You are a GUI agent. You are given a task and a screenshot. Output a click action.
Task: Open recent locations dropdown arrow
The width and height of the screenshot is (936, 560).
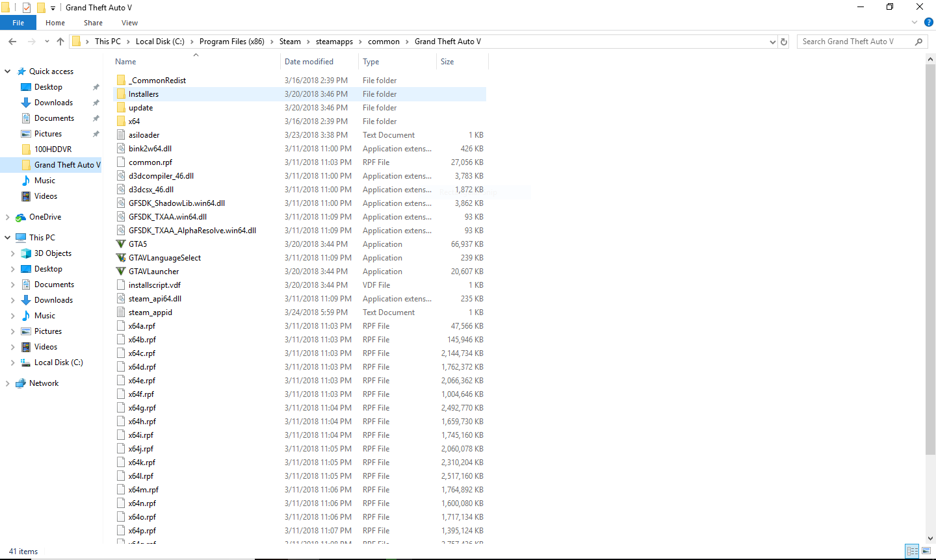point(47,42)
